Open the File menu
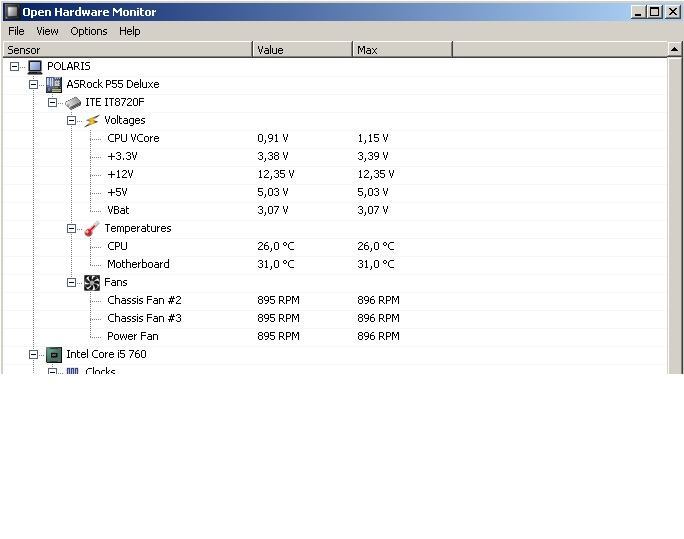The image size is (684, 539). click(16, 31)
